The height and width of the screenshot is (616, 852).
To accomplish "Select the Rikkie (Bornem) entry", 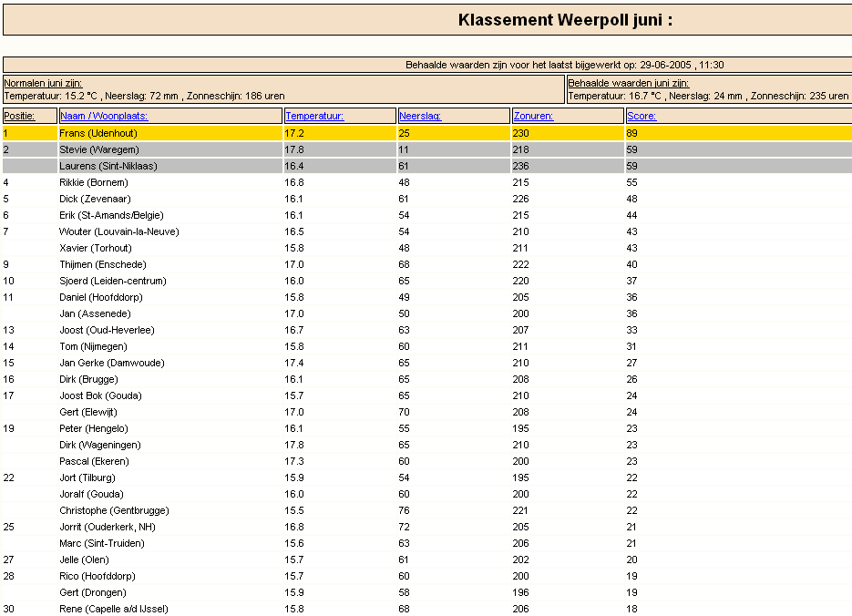I will click(x=94, y=182).
